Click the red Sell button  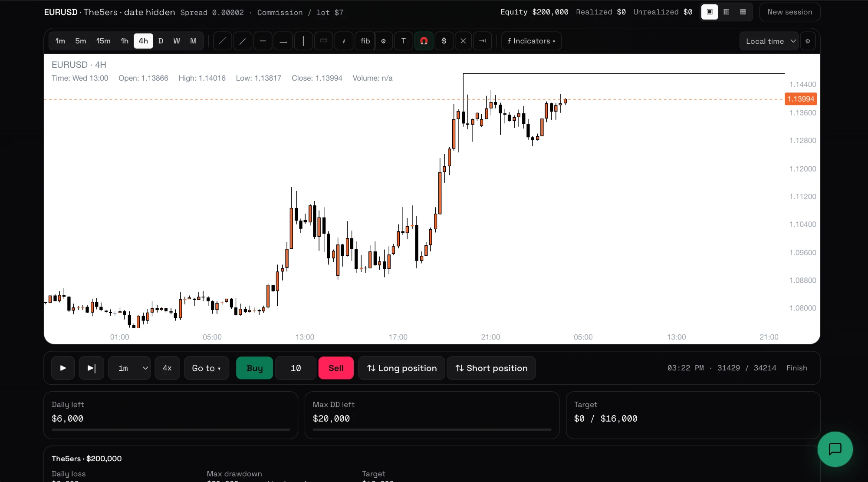pos(336,368)
